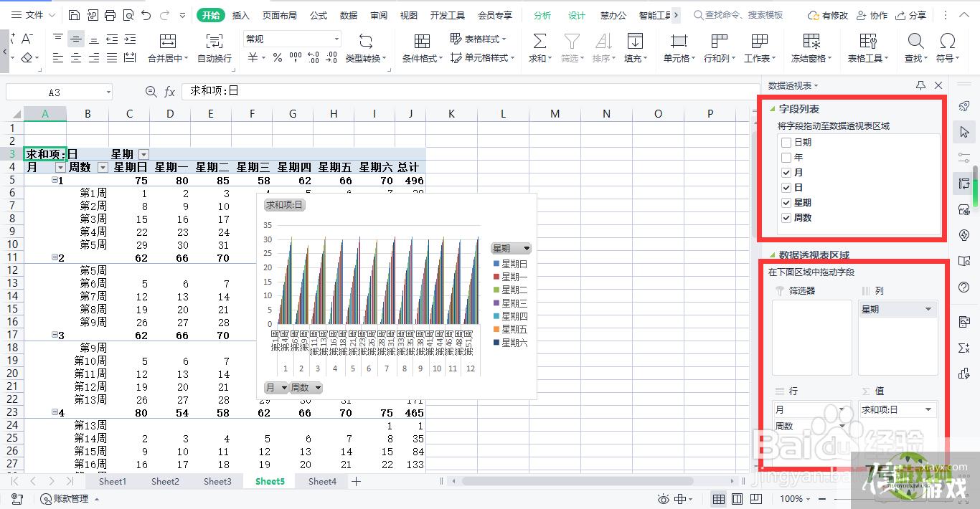980x509 pixels.
Task: Open the number format 常规 dropdown
Action: [336, 39]
